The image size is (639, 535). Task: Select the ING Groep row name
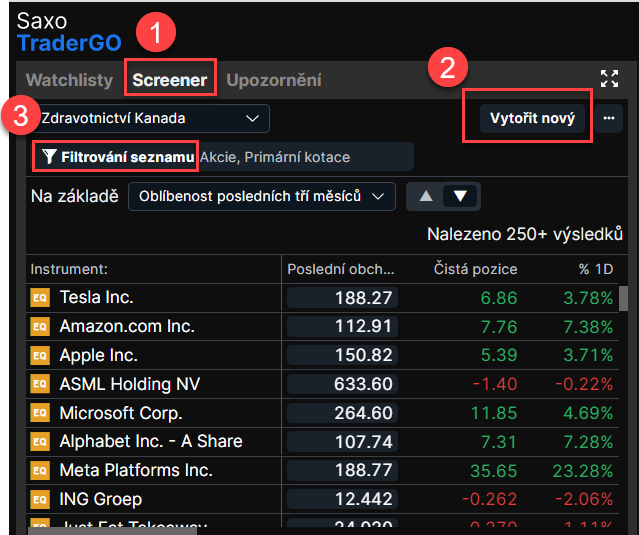pyautogui.click(x=101, y=500)
